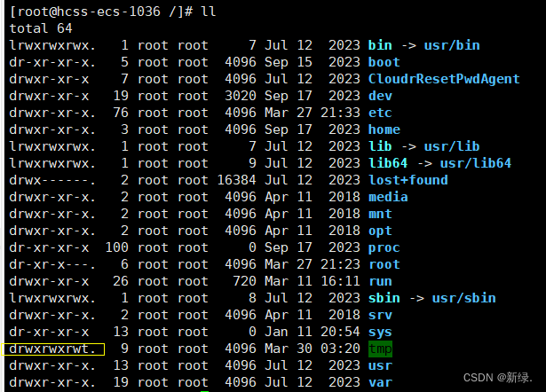This screenshot has height=392, width=546.
Task: Click the 'sys' directory name
Action: (x=380, y=333)
